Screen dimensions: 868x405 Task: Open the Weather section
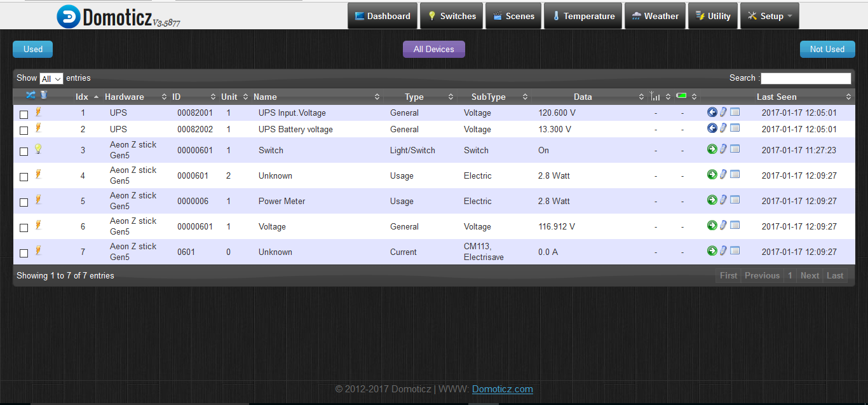[x=654, y=15]
